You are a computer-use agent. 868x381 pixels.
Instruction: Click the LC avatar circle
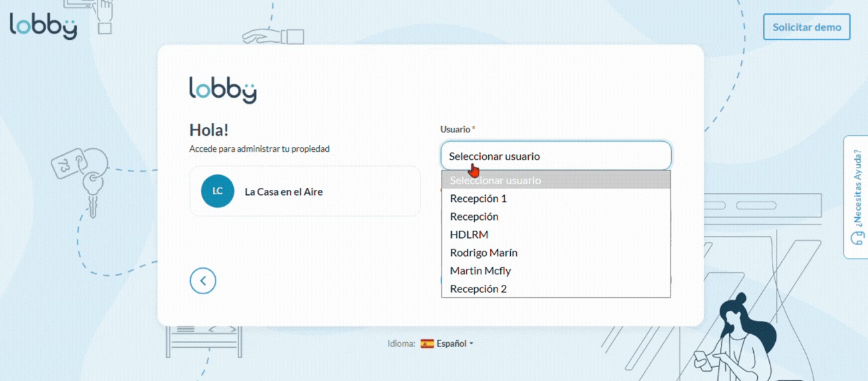pyautogui.click(x=218, y=191)
